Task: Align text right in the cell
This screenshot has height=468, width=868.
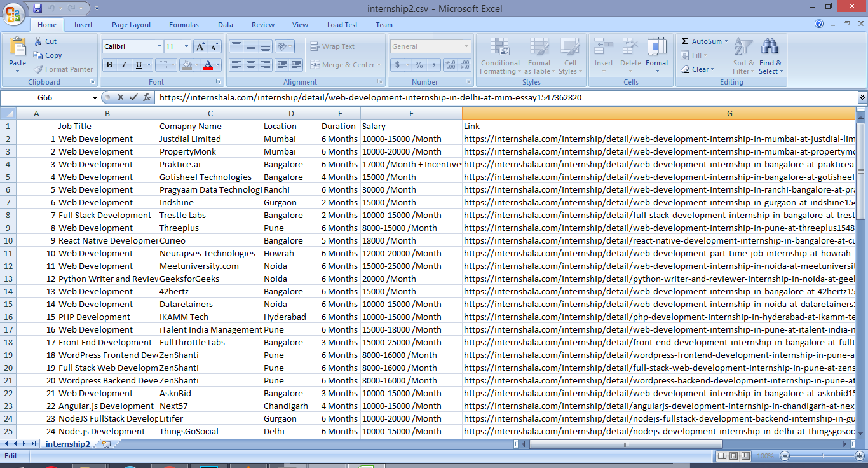Action: (x=266, y=65)
